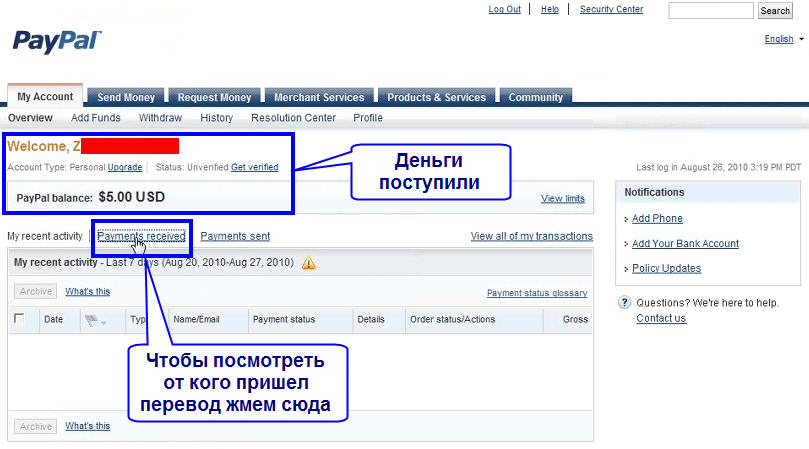This screenshot has width=809, height=449.
Task: Click the warning triangle icon beside recent activity
Action: tap(309, 263)
